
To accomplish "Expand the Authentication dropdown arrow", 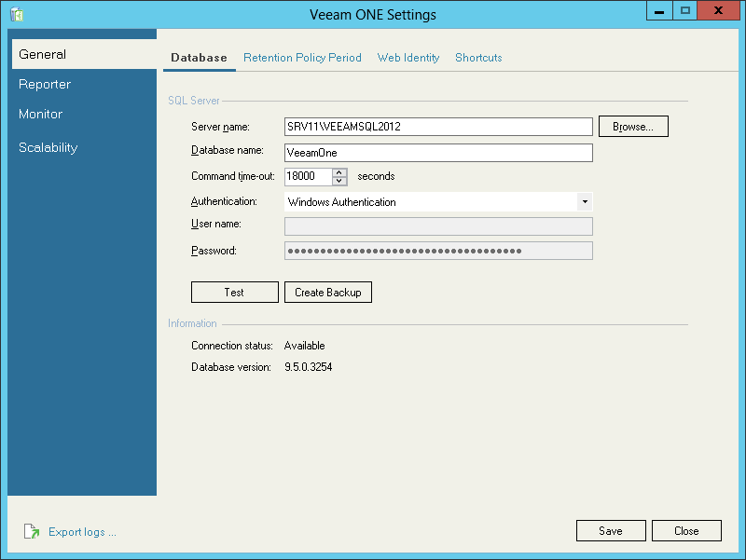I will tap(585, 201).
